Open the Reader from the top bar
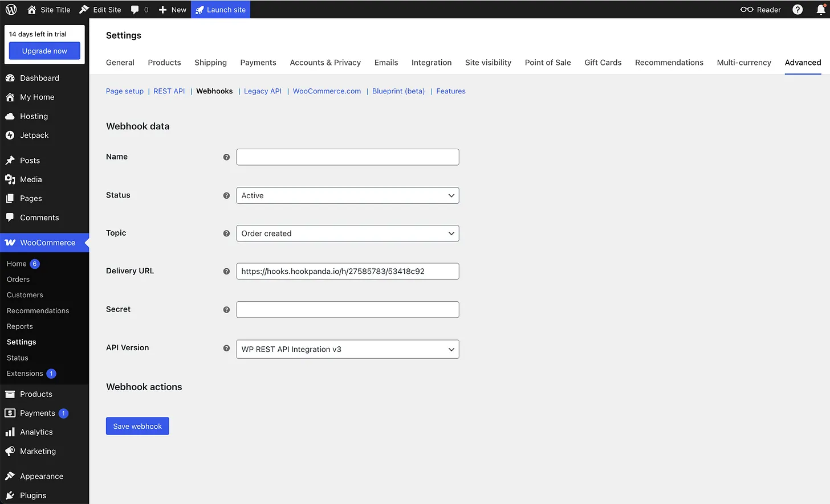The height and width of the screenshot is (504, 830). [760, 10]
